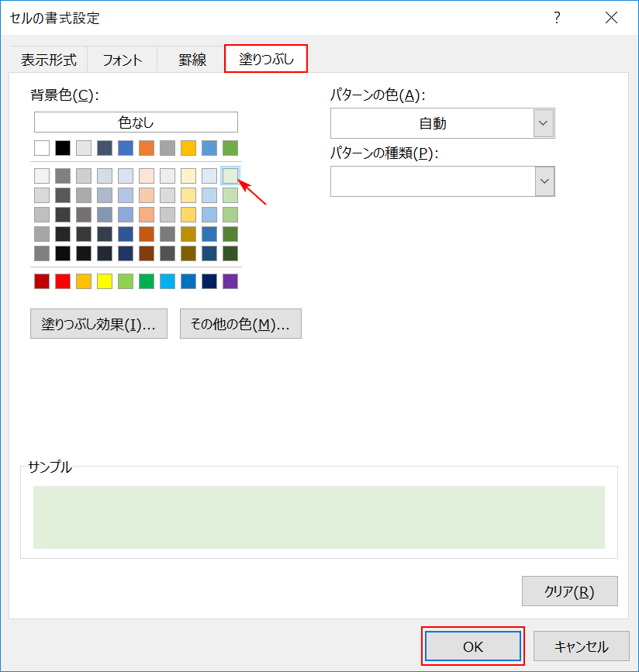This screenshot has width=639, height=672.
Task: Select the 塗りつぶし tab
Action: click(x=265, y=58)
